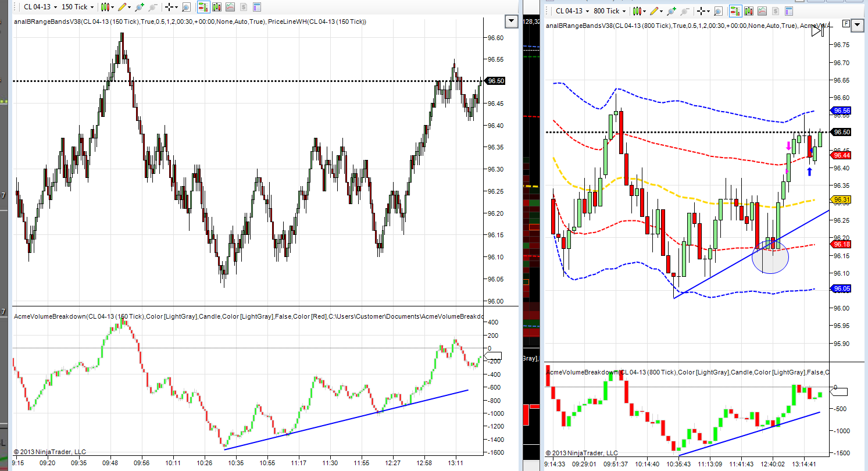This screenshot has height=471, width=868.
Task: Expand cursor type dropdown arrow in 150 Tick chart
Action: (177, 7)
